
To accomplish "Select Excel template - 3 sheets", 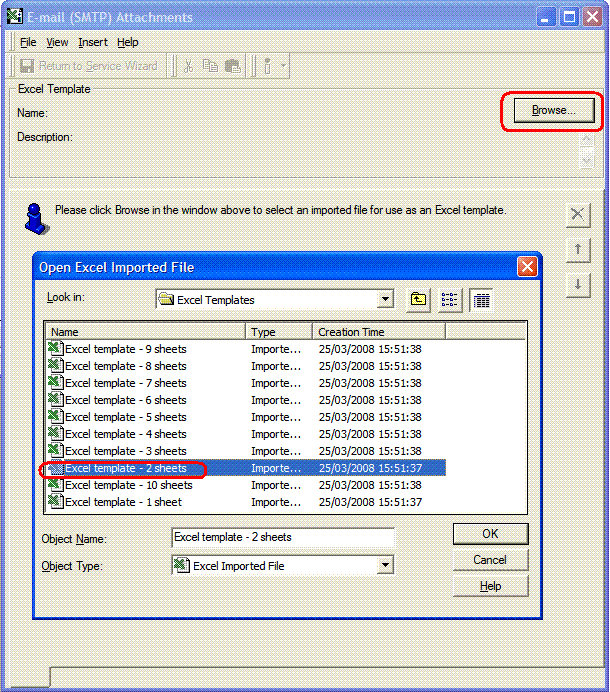I will (x=126, y=451).
